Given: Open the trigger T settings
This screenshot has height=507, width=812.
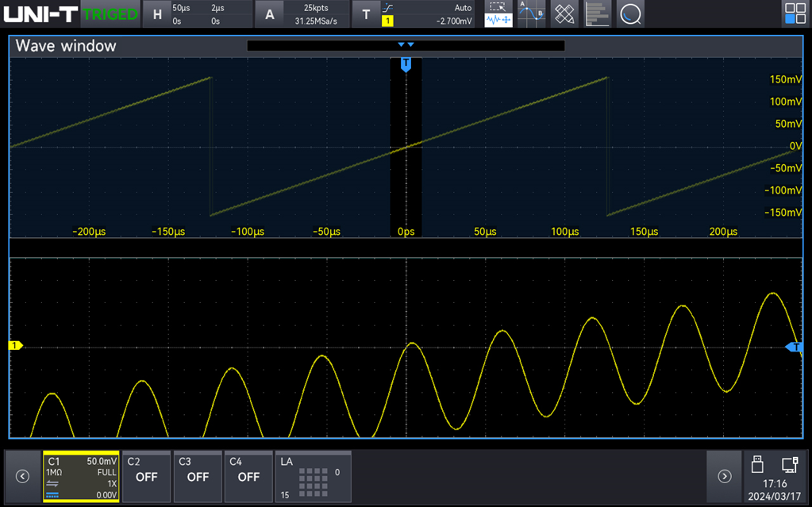Looking at the screenshot, I should click(365, 14).
